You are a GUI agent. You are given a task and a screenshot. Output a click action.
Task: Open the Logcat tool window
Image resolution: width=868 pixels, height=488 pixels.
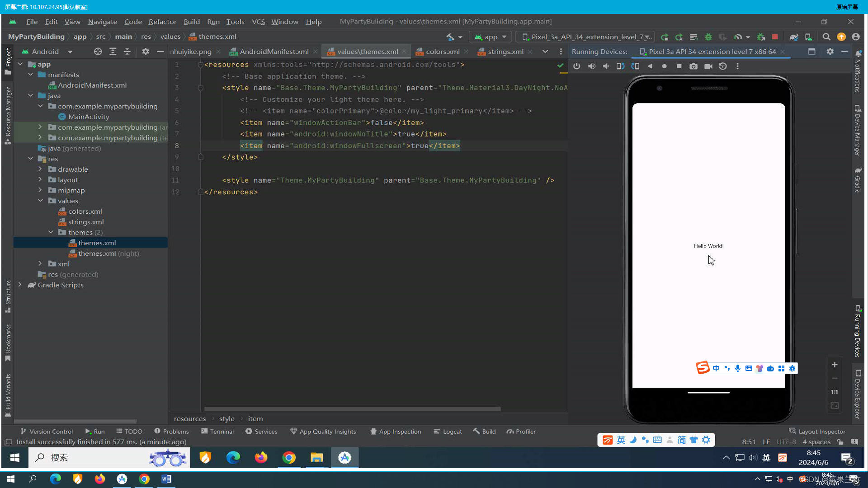coord(448,432)
